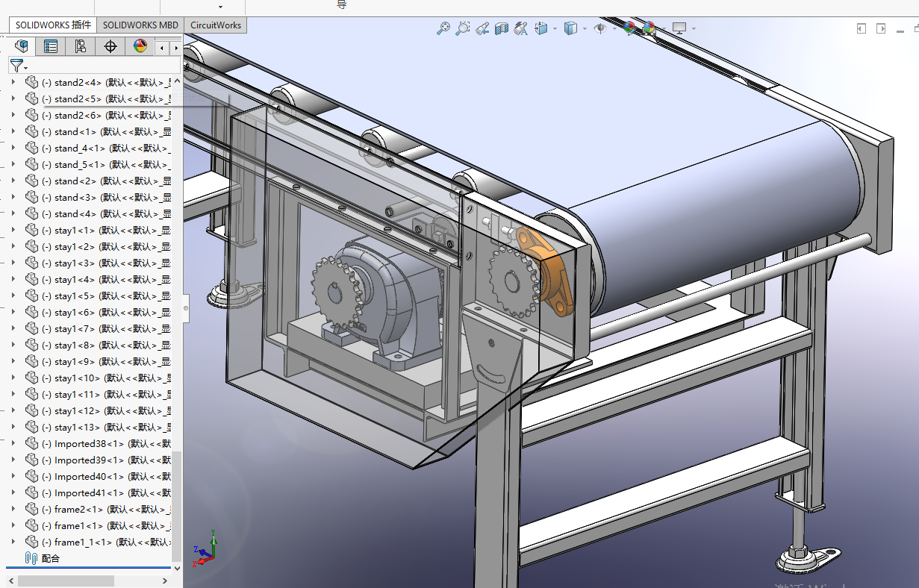Click the part icon beside Imported40<1>
Screen dimensions: 919x588
[31, 476]
